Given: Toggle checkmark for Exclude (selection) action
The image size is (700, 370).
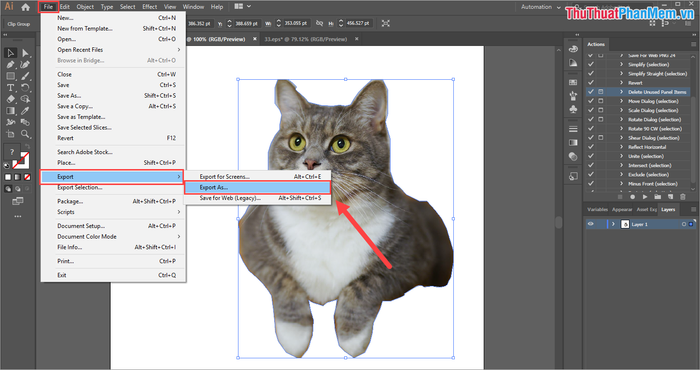Looking at the screenshot, I should (x=591, y=175).
